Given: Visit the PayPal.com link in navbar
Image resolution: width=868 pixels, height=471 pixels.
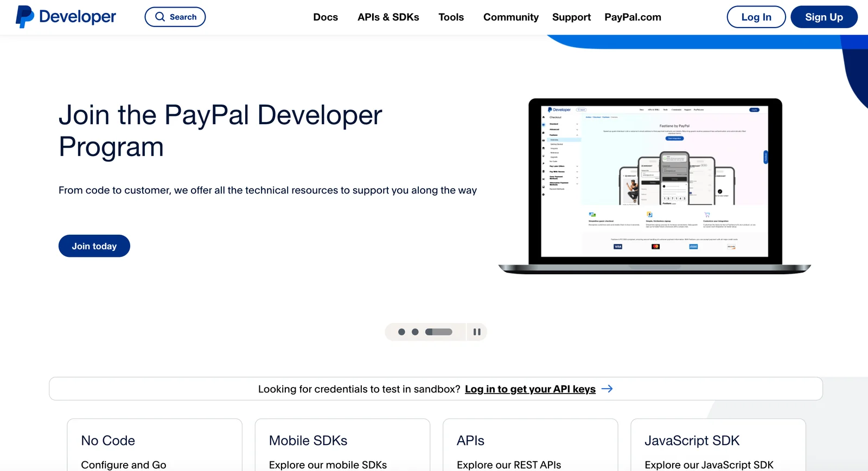Looking at the screenshot, I should tap(633, 17).
